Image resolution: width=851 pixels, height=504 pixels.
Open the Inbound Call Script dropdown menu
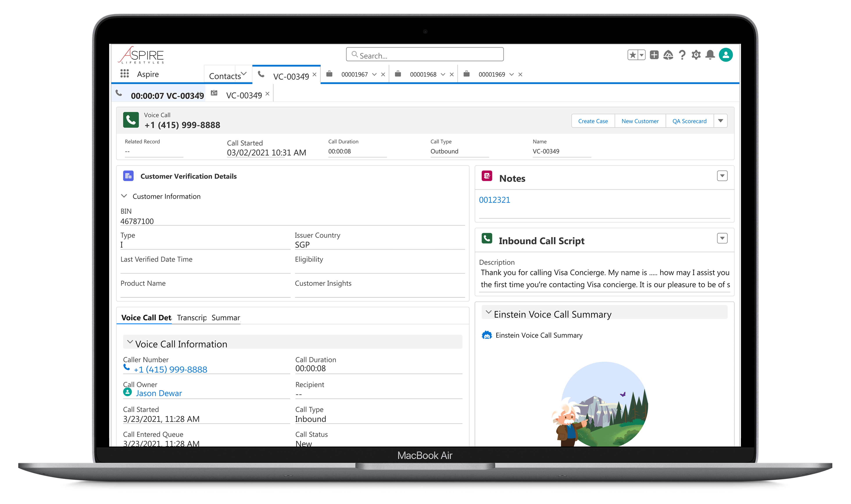click(722, 238)
